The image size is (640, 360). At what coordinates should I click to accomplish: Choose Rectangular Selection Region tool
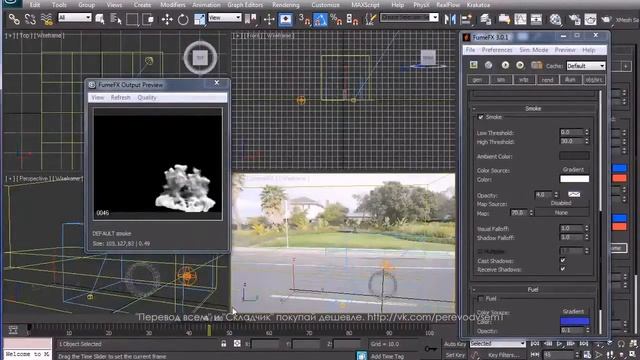[x=132, y=19]
